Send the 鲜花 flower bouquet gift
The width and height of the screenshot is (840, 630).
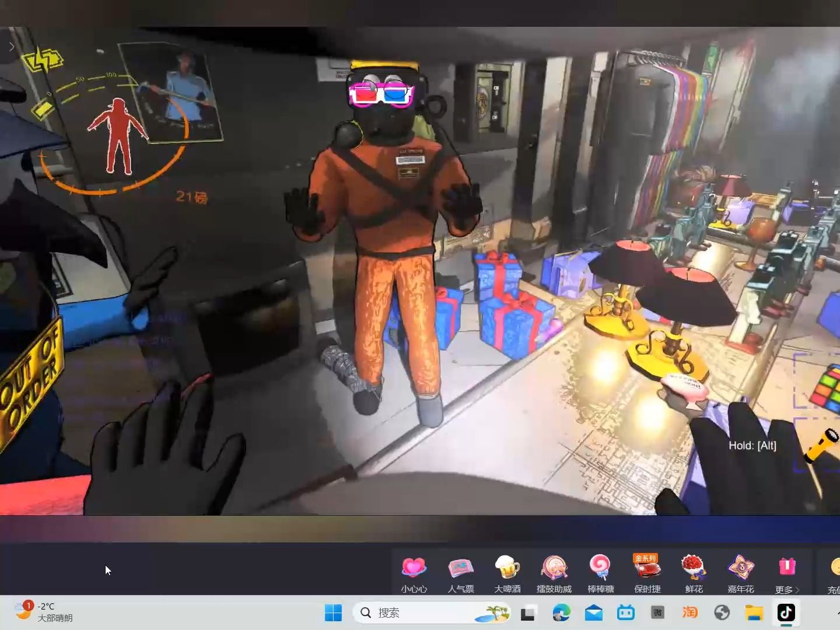click(694, 573)
